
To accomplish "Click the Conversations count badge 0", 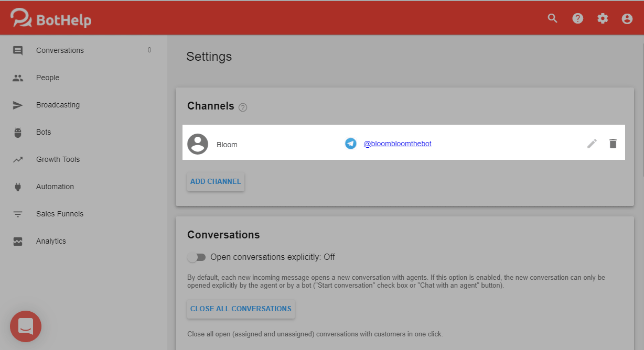I will pyautogui.click(x=149, y=50).
